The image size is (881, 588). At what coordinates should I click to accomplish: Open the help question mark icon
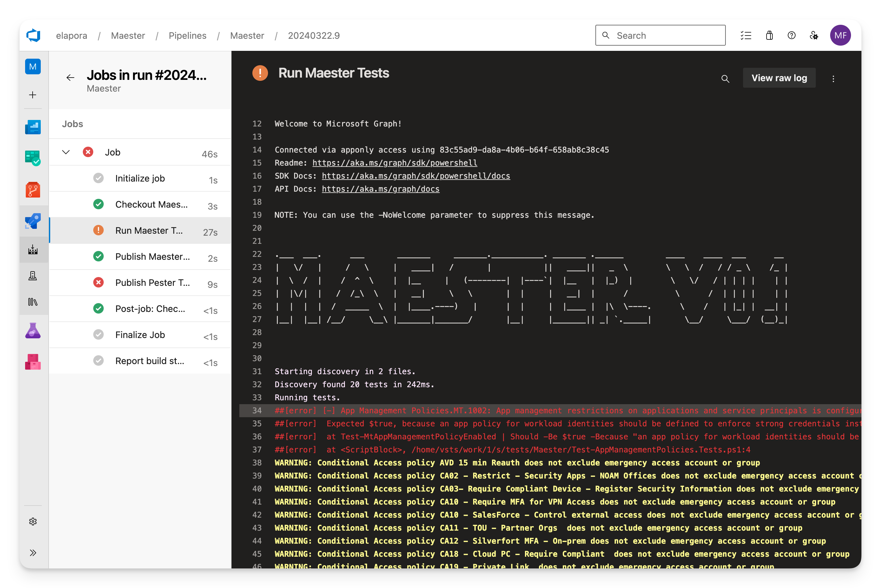[791, 36]
